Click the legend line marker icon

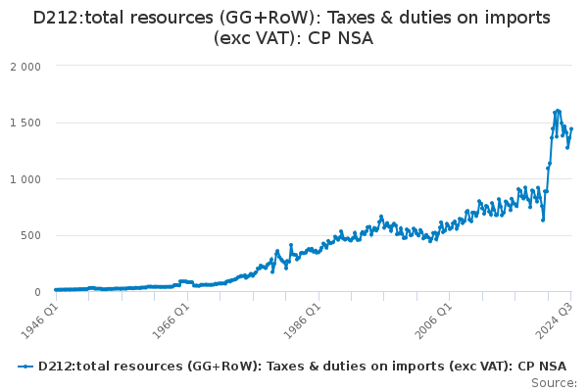pos(24,367)
